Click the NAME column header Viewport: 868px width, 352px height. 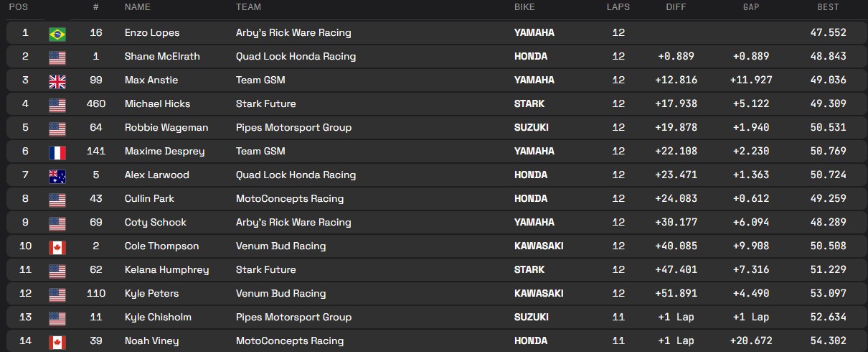138,7
